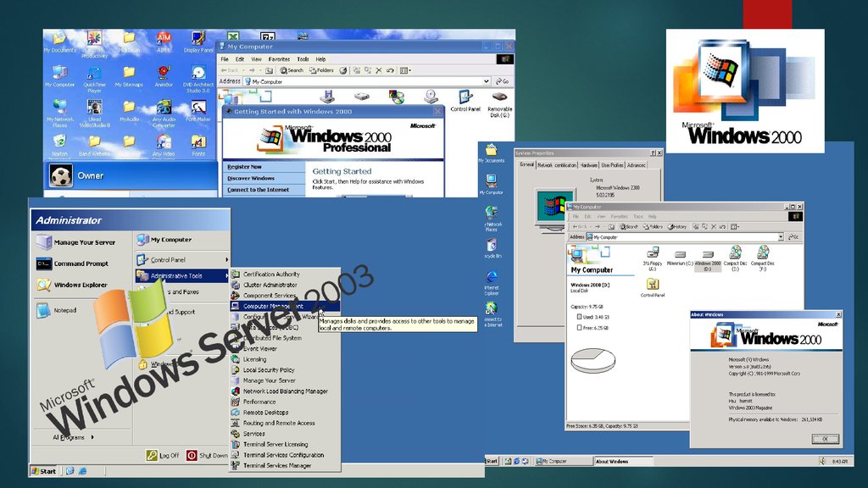Click the Discover Windows link
Viewport: 868px width, 488px height.
pos(251,178)
